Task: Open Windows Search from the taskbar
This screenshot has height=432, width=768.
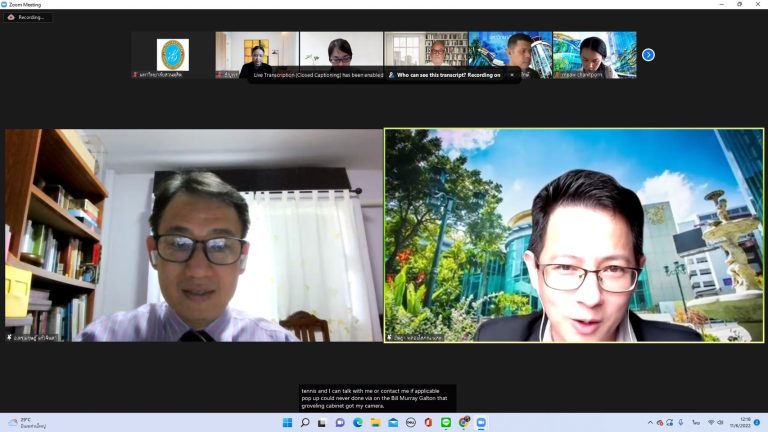Action: 305,423
